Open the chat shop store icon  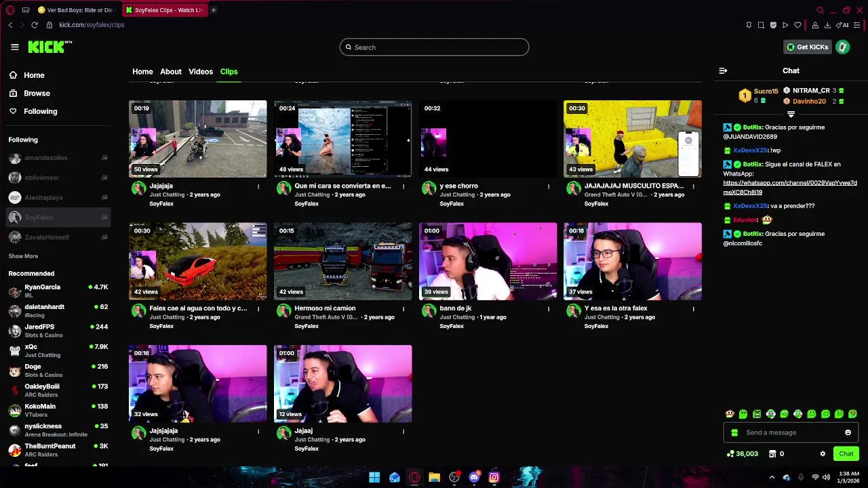(x=772, y=454)
